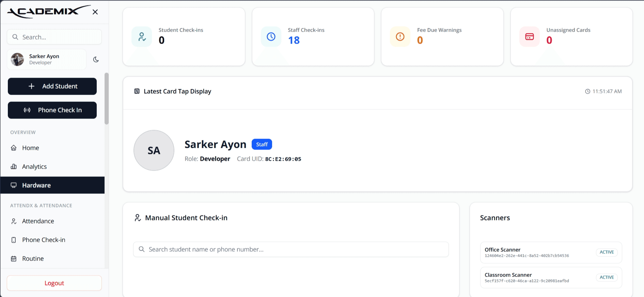
Task: Click the Student Check-ins person icon
Action: pyautogui.click(x=142, y=36)
